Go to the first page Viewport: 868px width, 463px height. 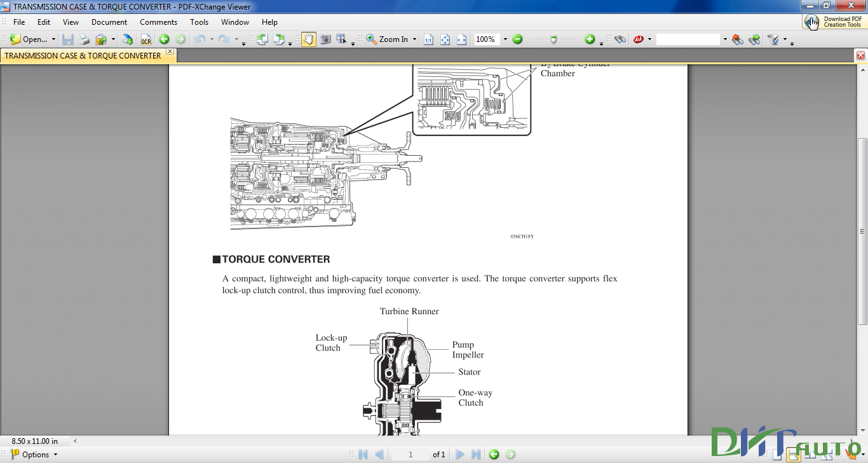pyautogui.click(x=363, y=454)
